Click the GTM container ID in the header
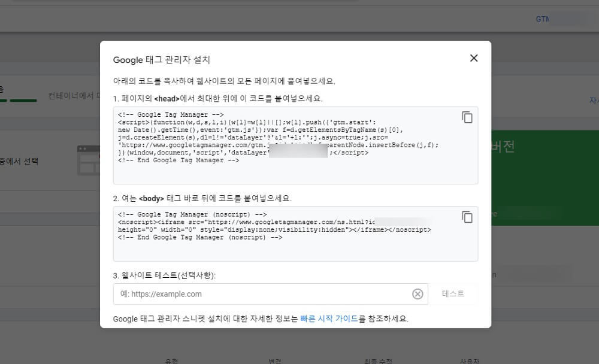 [543, 19]
